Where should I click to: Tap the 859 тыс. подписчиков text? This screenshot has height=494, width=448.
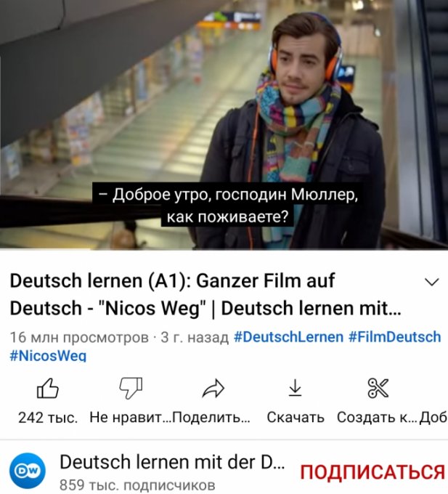(137, 485)
